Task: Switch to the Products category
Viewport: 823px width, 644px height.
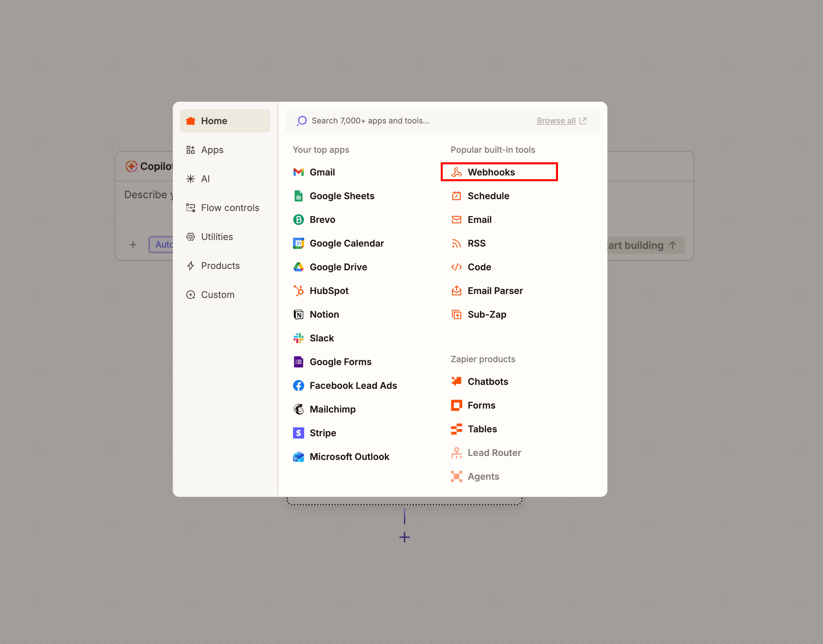Action: point(225,266)
